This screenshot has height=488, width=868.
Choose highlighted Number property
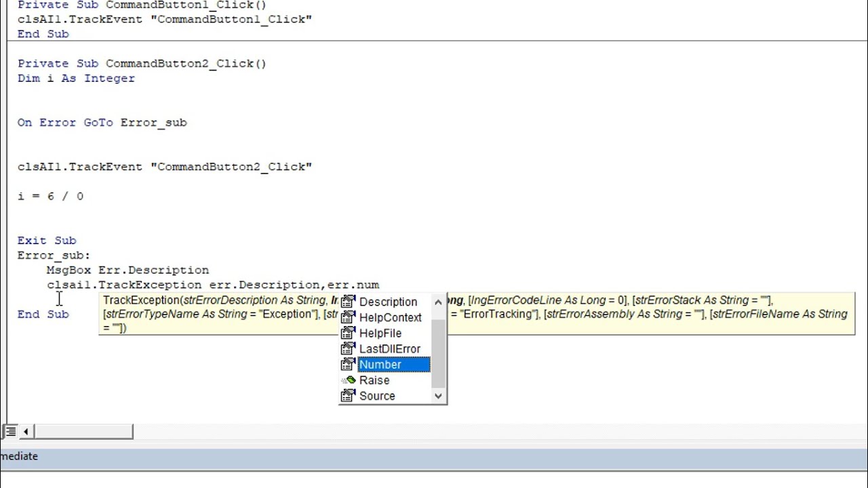pyautogui.click(x=393, y=365)
